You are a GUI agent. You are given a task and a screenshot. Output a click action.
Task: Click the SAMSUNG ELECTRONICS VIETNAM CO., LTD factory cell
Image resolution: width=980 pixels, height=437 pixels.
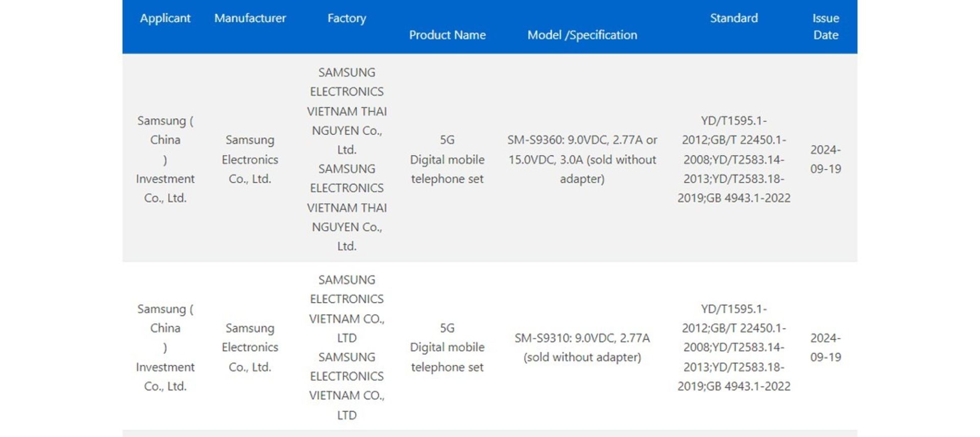coord(347,347)
